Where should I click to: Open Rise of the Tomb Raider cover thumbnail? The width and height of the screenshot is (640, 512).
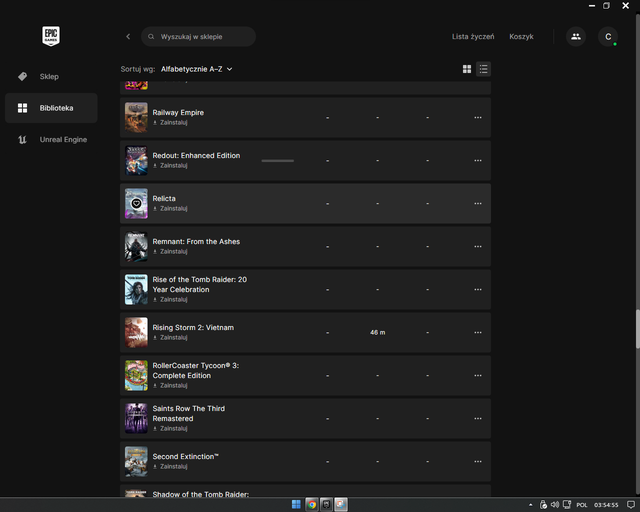136,289
